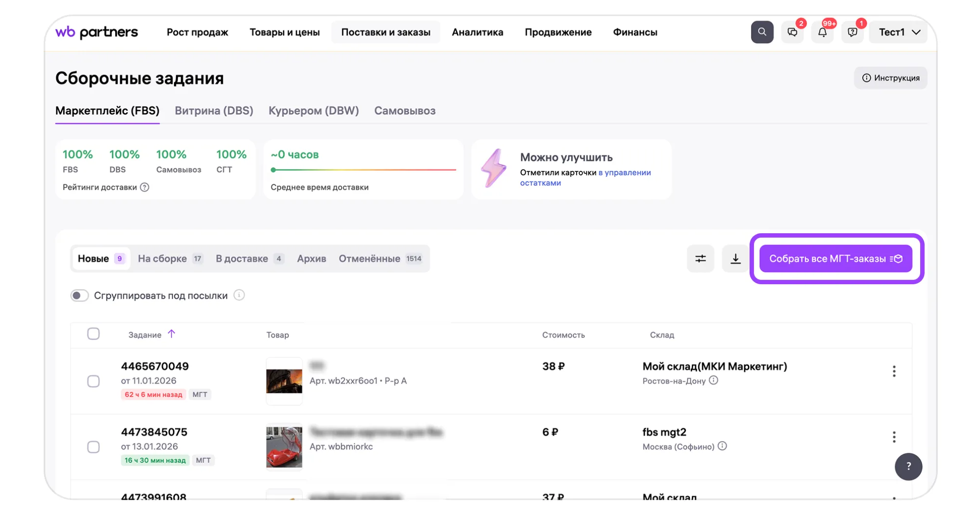Select the checkbox for task 4465670049
The width and height of the screenshot is (980, 515).
tap(93, 381)
